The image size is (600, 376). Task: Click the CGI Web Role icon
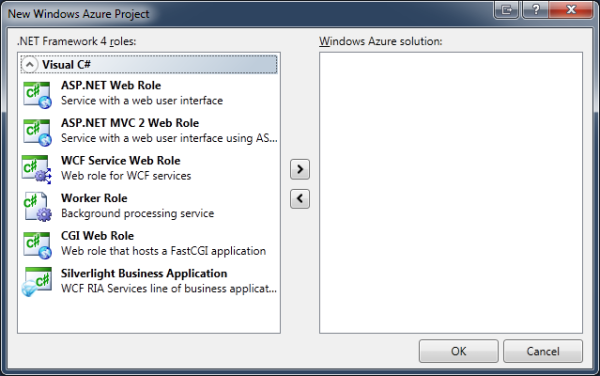(37, 245)
